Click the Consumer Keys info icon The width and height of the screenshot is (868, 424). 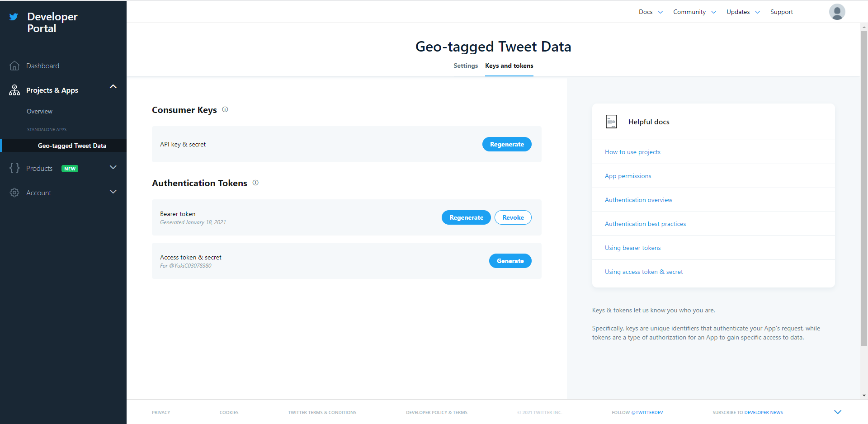tap(225, 109)
